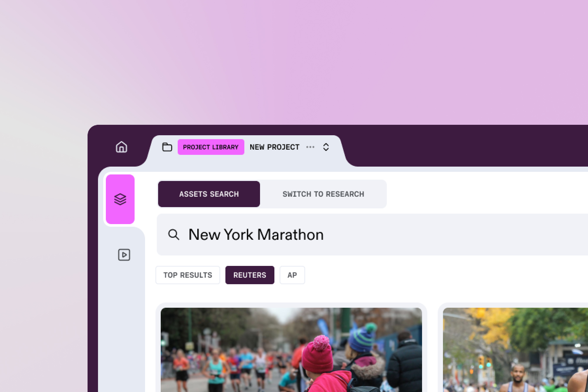Click the Home icon
The height and width of the screenshot is (392, 588).
(x=122, y=147)
